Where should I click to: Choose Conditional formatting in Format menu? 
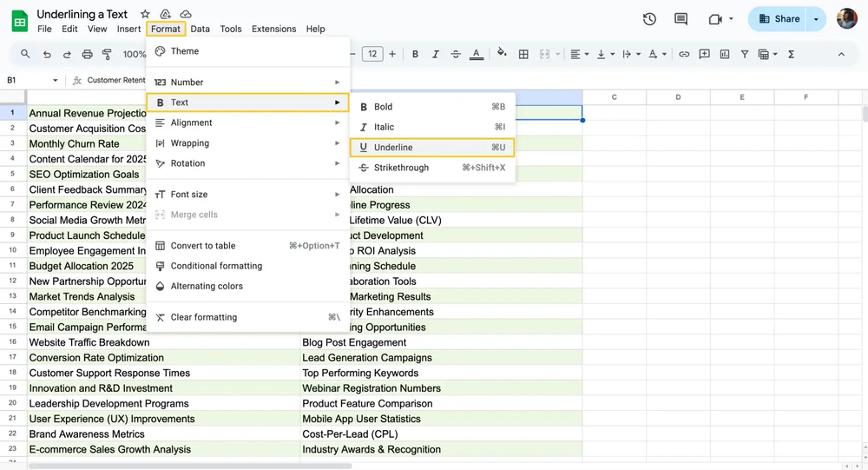pyautogui.click(x=216, y=266)
